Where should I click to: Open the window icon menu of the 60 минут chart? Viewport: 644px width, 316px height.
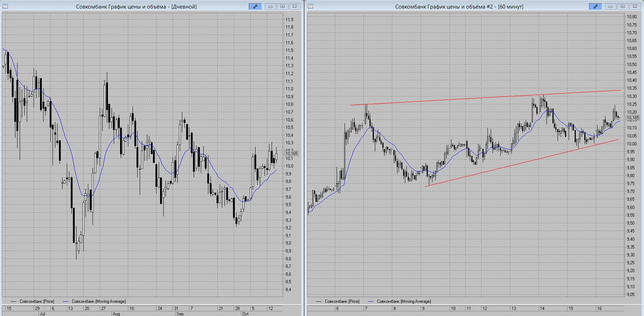pyautogui.click(x=310, y=6)
